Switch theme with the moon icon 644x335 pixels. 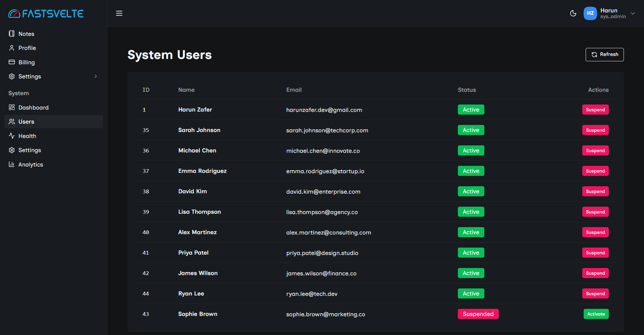click(573, 13)
